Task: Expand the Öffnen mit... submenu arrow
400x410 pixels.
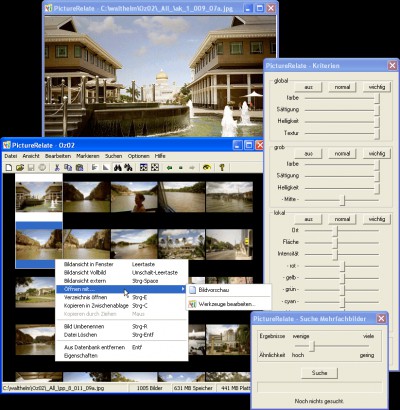Action: 183,289
